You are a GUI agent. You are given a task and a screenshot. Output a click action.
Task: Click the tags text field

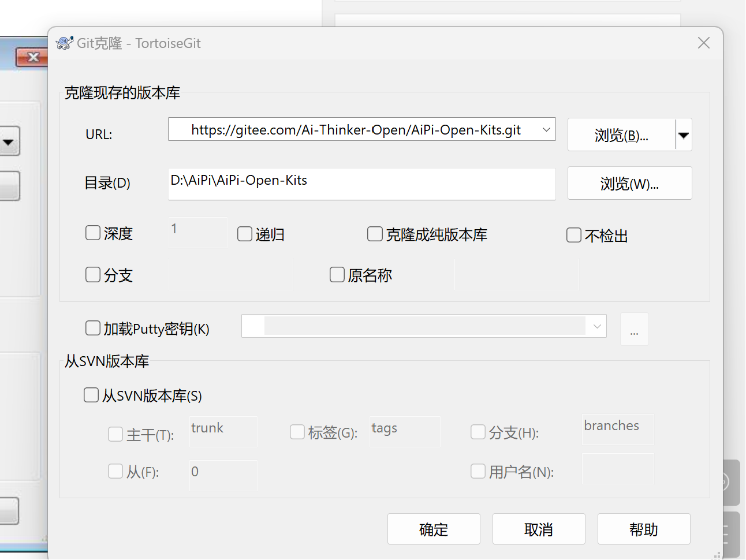pos(405,432)
